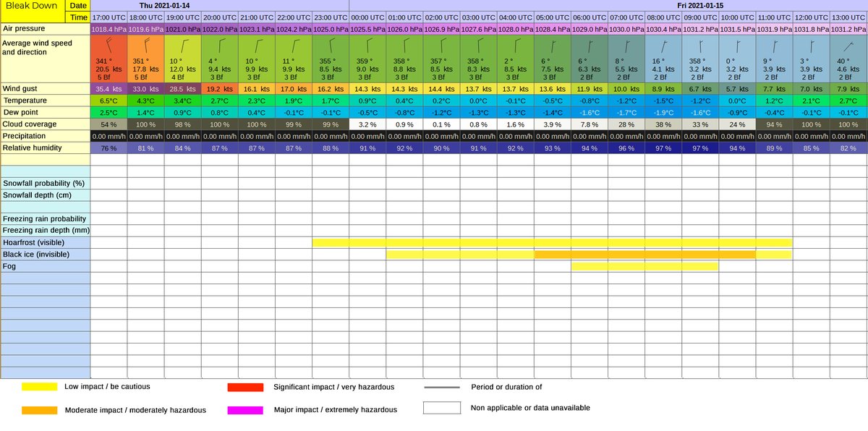The height and width of the screenshot is (431, 868).
Task: Select the Thu 2021-01-14 date header
Action: [x=164, y=6]
